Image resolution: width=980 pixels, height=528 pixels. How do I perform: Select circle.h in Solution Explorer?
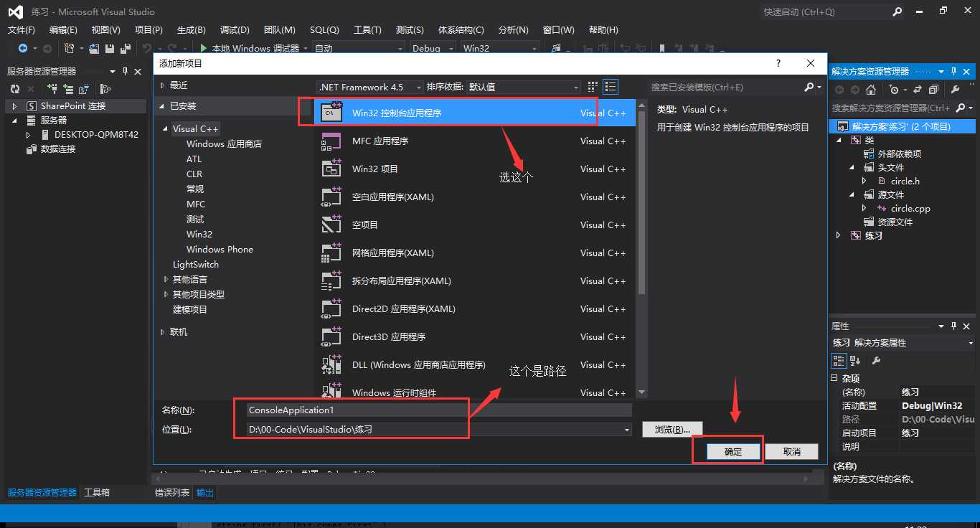[905, 181]
